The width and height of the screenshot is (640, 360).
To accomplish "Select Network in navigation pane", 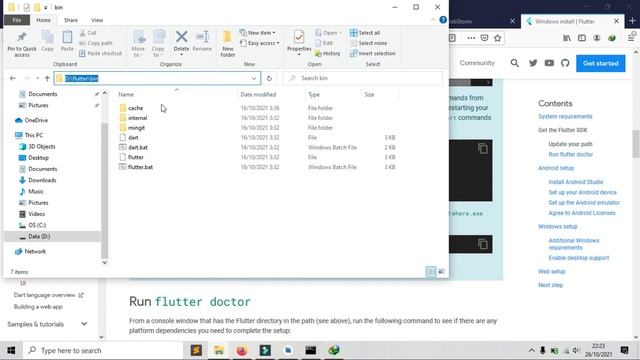I will [35, 251].
